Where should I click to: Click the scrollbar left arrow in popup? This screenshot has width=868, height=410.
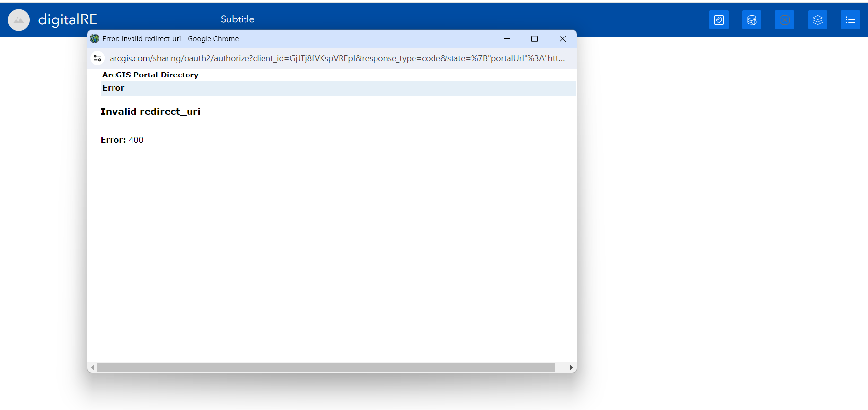pos(93,367)
